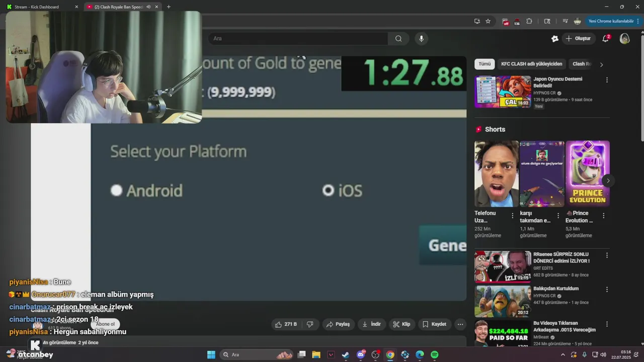
Task: Click the Google Lens search icon in toolbar
Action: (x=547, y=21)
